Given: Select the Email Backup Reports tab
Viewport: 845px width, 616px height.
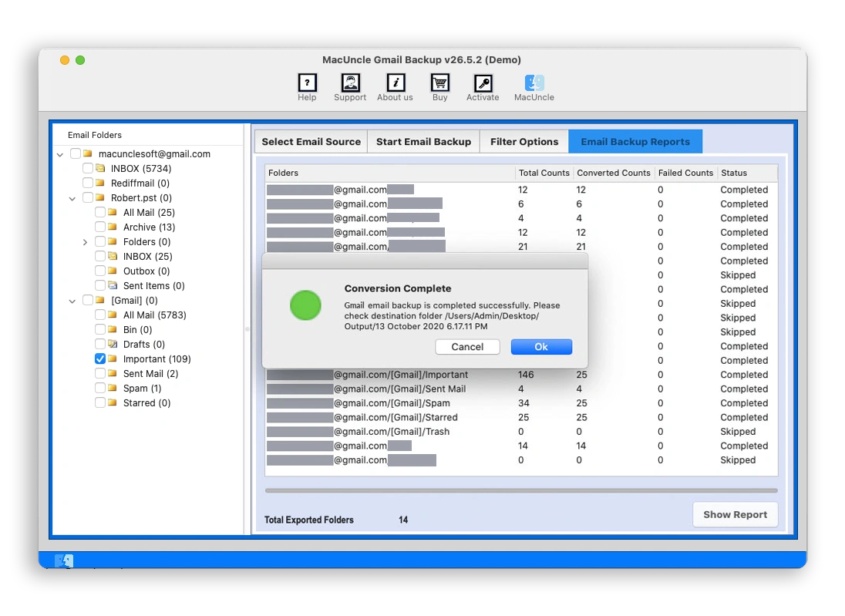Looking at the screenshot, I should 635,142.
